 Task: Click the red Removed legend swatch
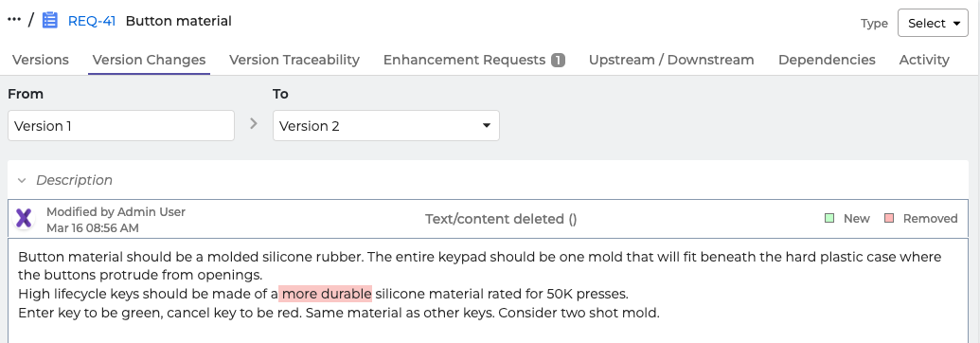click(889, 219)
